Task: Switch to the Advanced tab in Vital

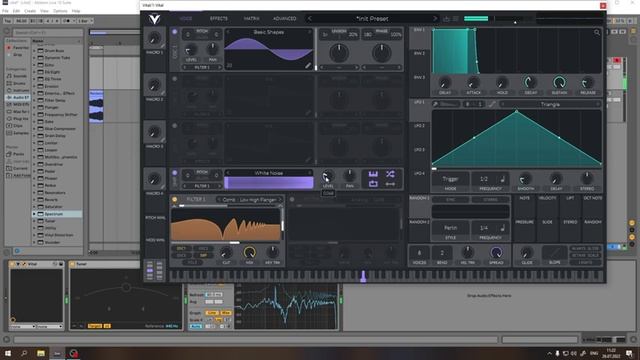Action: tap(284, 19)
